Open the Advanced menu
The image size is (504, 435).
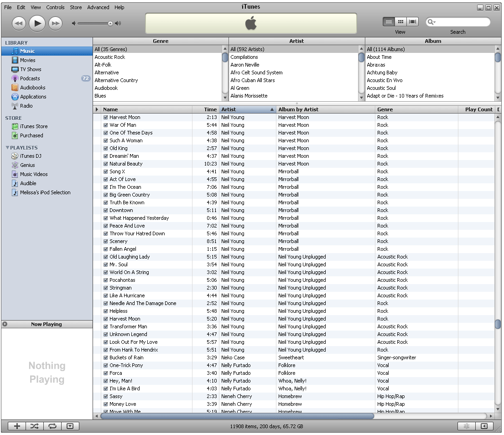tap(98, 7)
